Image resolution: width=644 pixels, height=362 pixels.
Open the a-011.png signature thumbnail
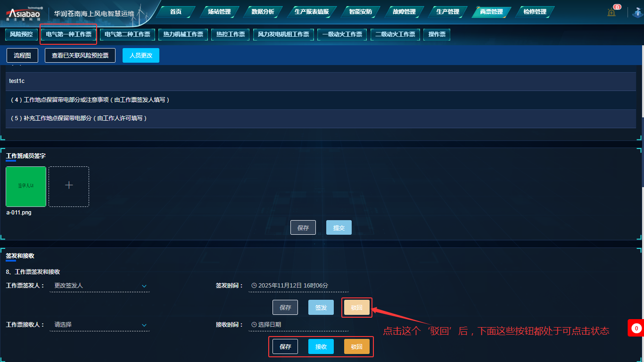(26, 186)
